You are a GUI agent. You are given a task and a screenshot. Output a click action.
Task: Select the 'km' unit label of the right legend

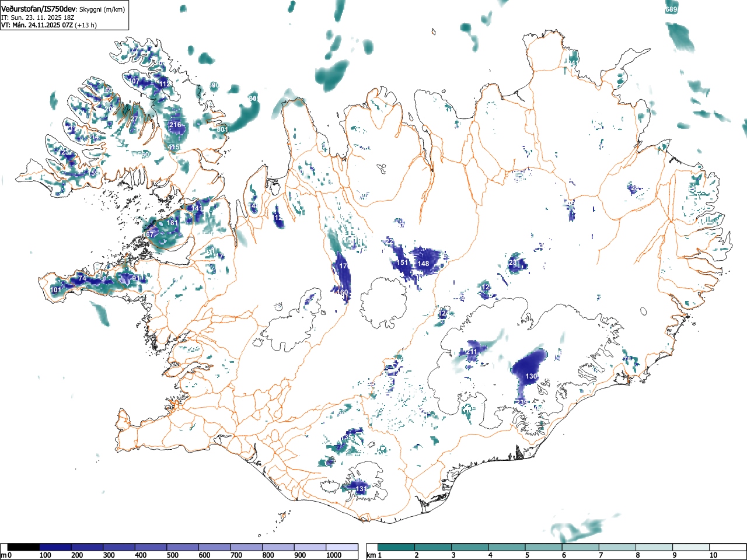coord(371,555)
